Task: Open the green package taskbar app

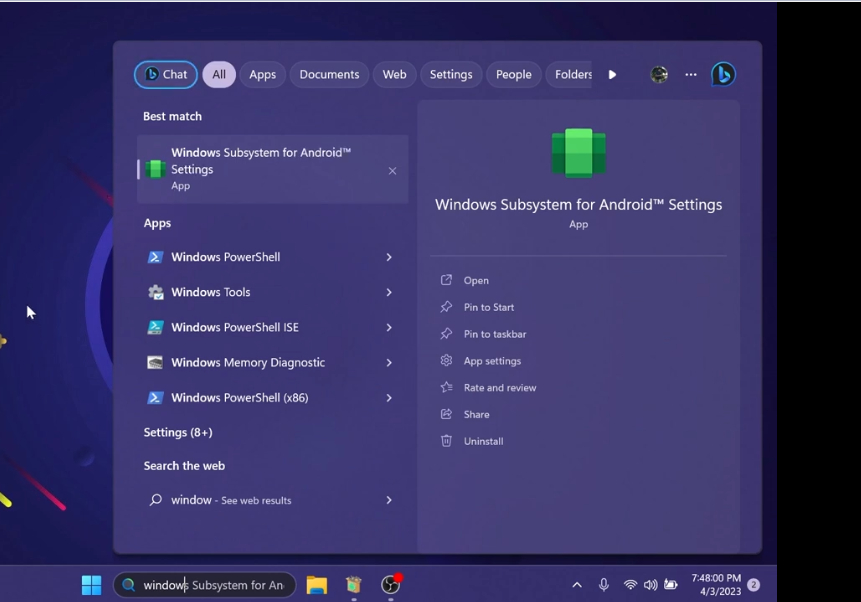Action: (354, 584)
